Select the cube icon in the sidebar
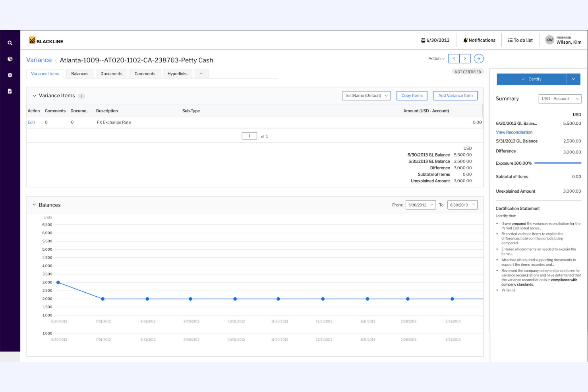The width and height of the screenshot is (588, 392). [x=10, y=59]
